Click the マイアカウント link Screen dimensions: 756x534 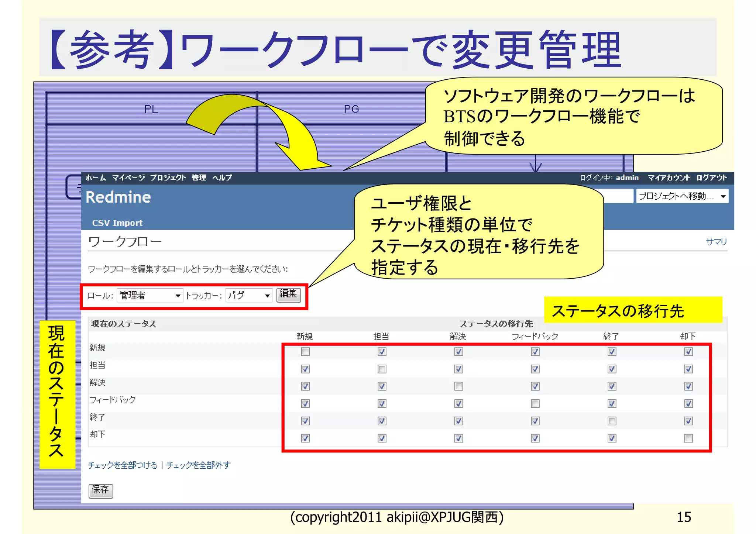point(669,178)
